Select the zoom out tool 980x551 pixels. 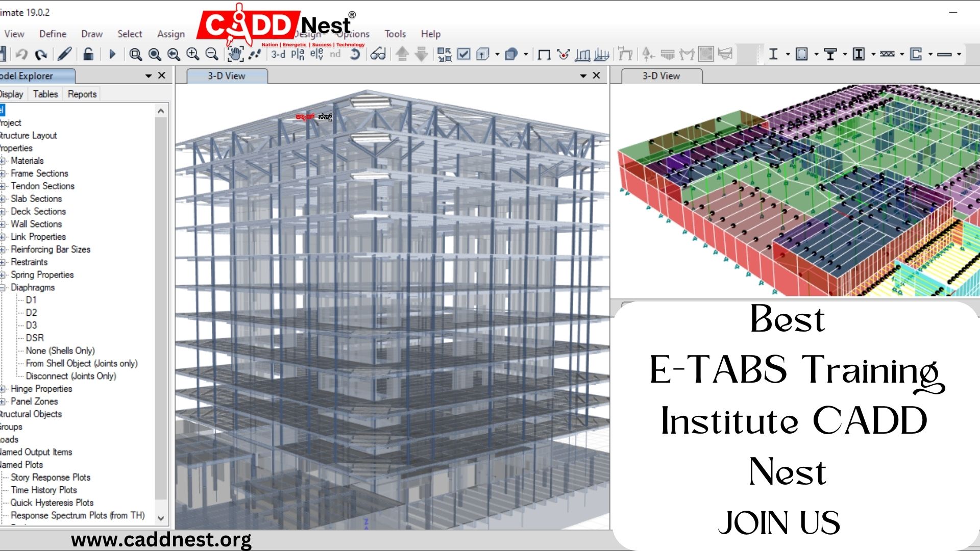[x=211, y=54]
